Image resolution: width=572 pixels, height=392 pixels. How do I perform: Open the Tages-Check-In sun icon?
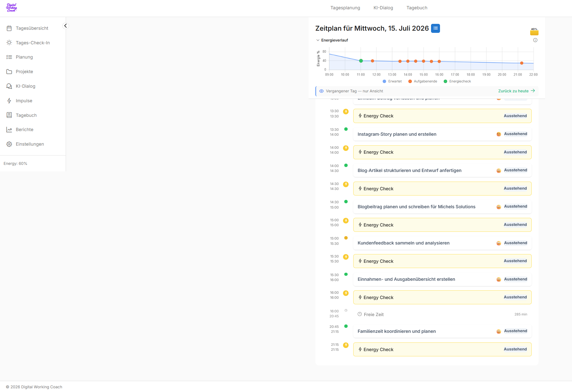click(x=9, y=43)
